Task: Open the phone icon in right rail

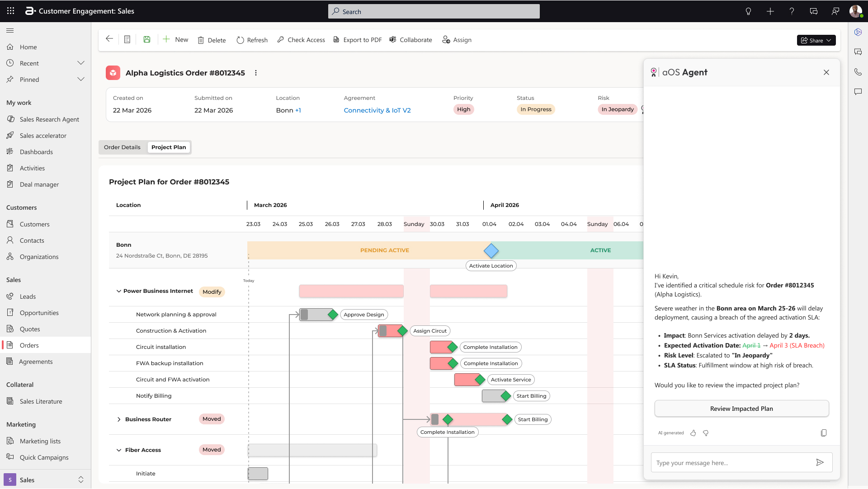Action: pos(858,72)
